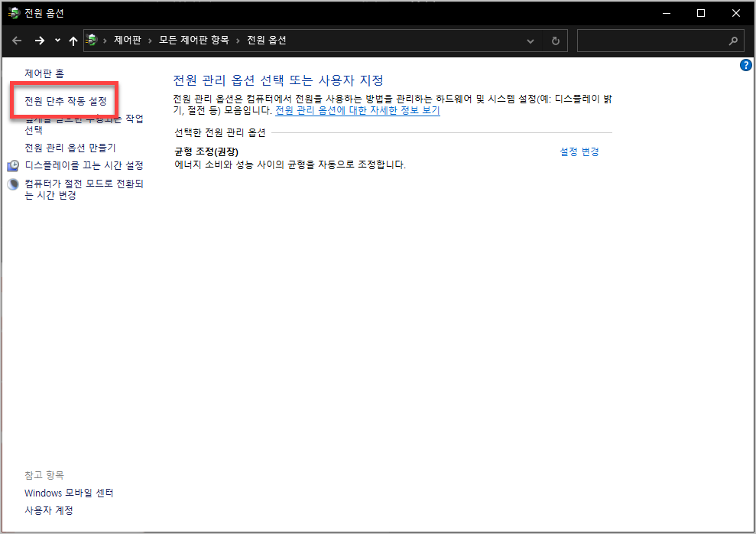The width and height of the screenshot is (756, 534).
Task: Go up one level with the up arrow
Action: (x=73, y=41)
